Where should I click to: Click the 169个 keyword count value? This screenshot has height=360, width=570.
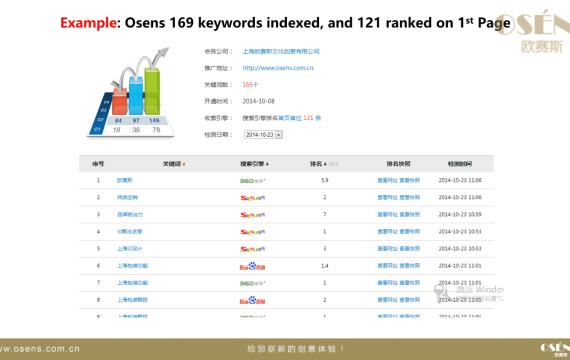[x=250, y=85]
